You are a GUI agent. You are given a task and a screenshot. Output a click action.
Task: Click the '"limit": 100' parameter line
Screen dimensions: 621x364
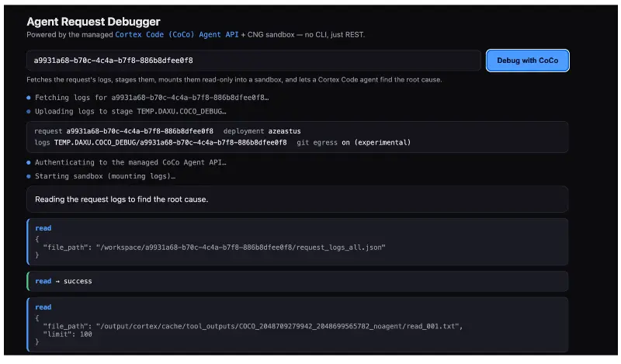coord(68,335)
